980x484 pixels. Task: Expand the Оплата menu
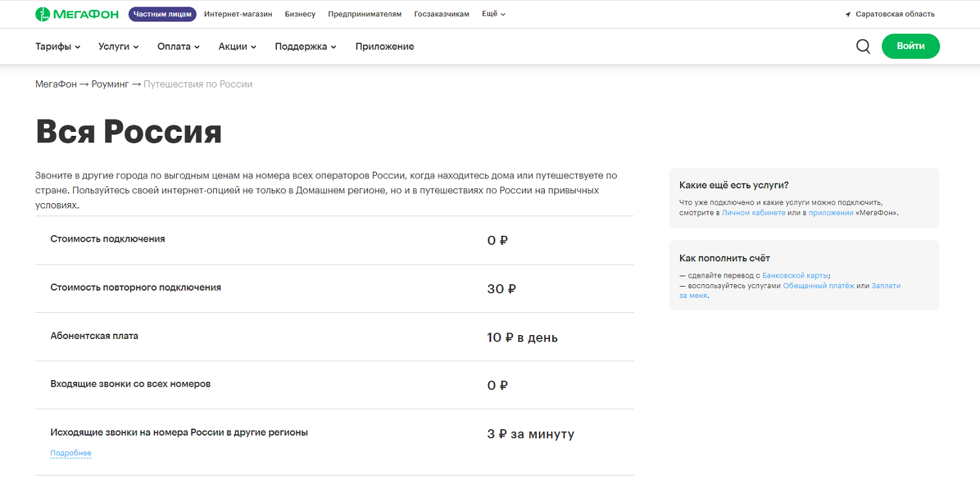click(x=178, y=46)
